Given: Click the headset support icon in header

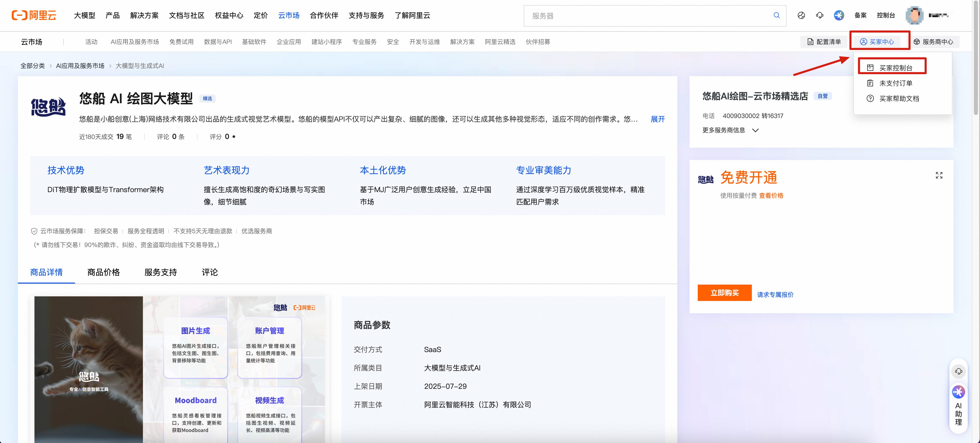Looking at the screenshot, I should (x=819, y=16).
